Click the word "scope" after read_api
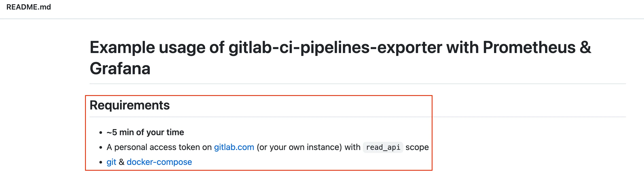Viewport: 644px width, 176px height. (x=417, y=147)
